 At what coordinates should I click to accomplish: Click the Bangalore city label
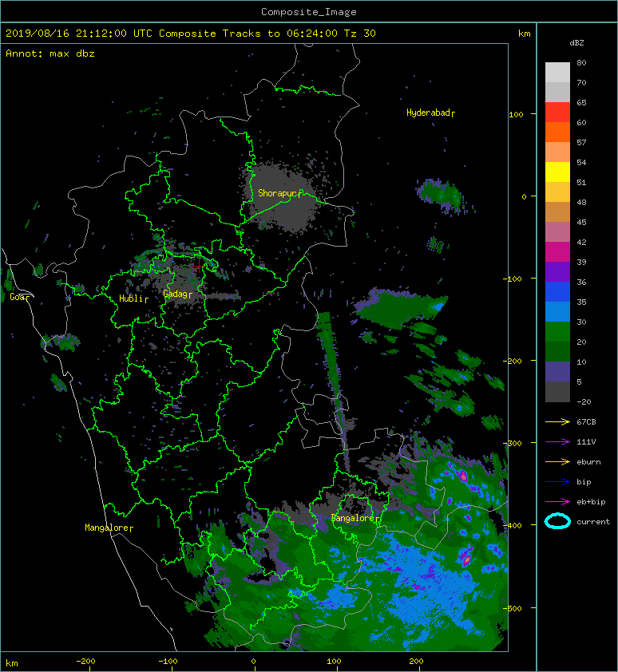tap(355, 518)
